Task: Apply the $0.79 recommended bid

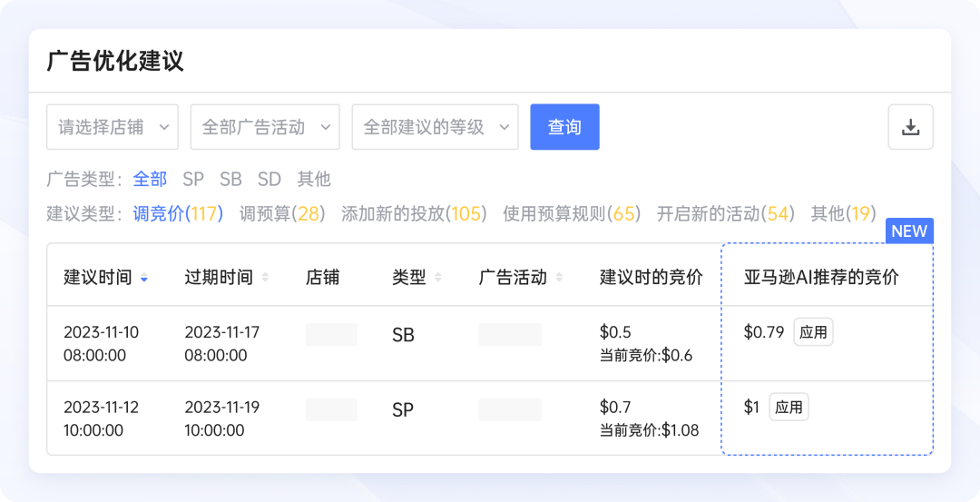Action: tap(813, 332)
